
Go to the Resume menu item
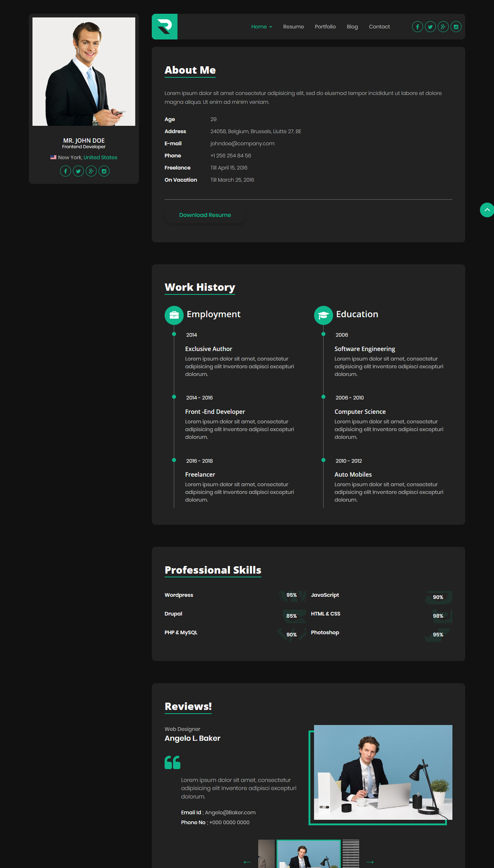pos(293,27)
